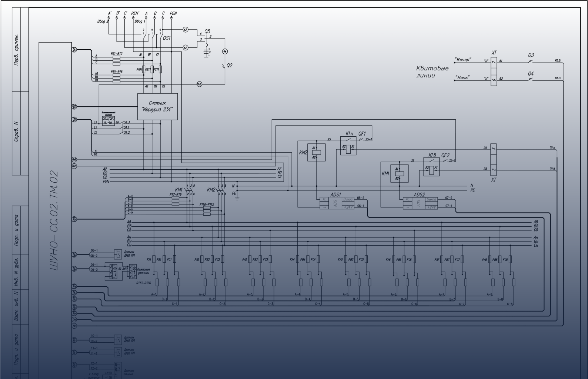Click the "Пожарные датчики" label

(x=144, y=271)
